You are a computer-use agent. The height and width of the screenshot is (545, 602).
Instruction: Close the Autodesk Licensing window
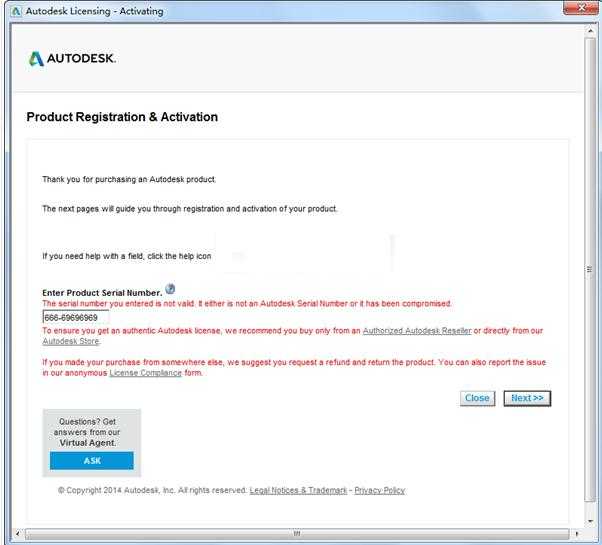[581, 8]
